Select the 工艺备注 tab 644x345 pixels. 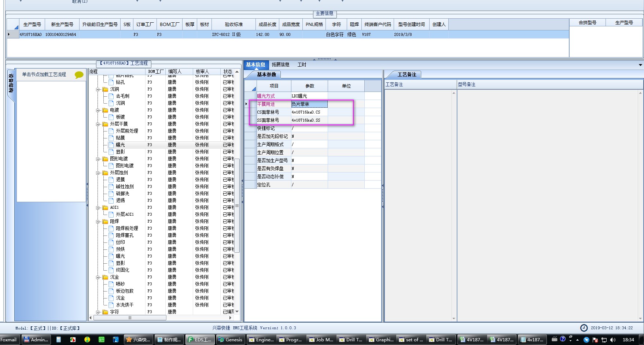407,75
